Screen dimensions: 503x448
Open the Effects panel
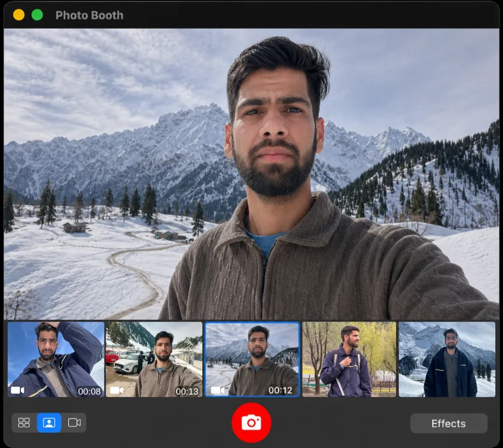448,424
